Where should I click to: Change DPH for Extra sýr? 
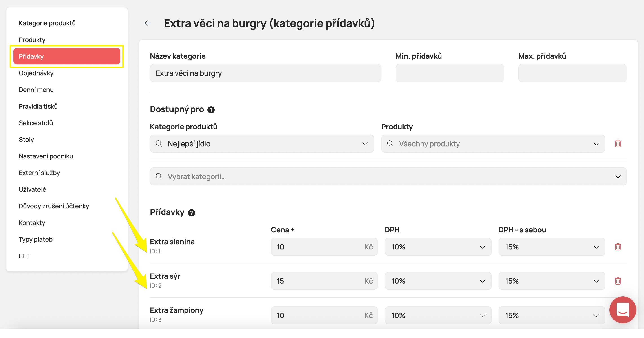tap(438, 281)
